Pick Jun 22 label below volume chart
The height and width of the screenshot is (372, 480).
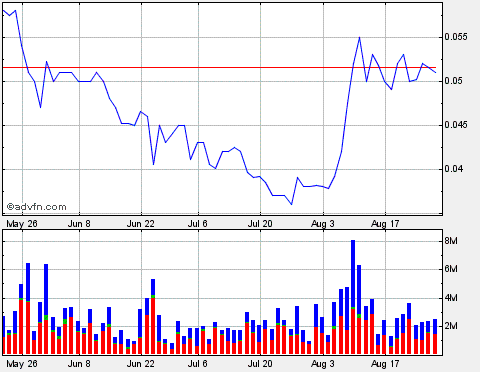141,364
